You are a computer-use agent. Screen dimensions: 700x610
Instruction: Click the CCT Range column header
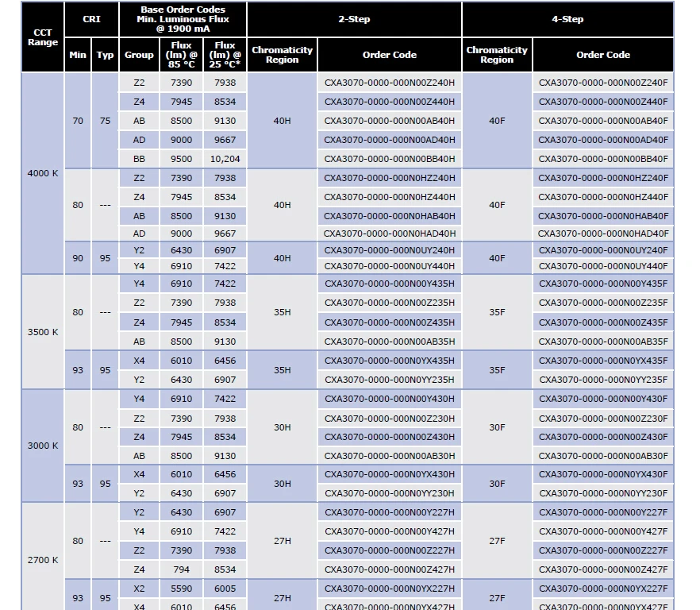pos(43,37)
